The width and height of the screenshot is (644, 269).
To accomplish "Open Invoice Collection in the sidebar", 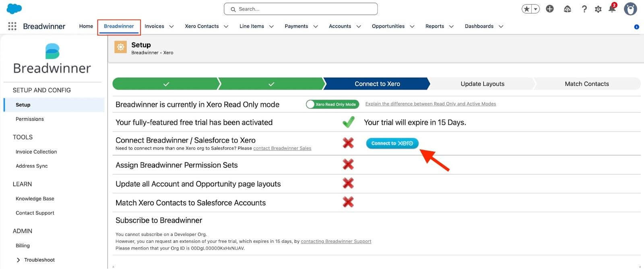I will tap(36, 152).
